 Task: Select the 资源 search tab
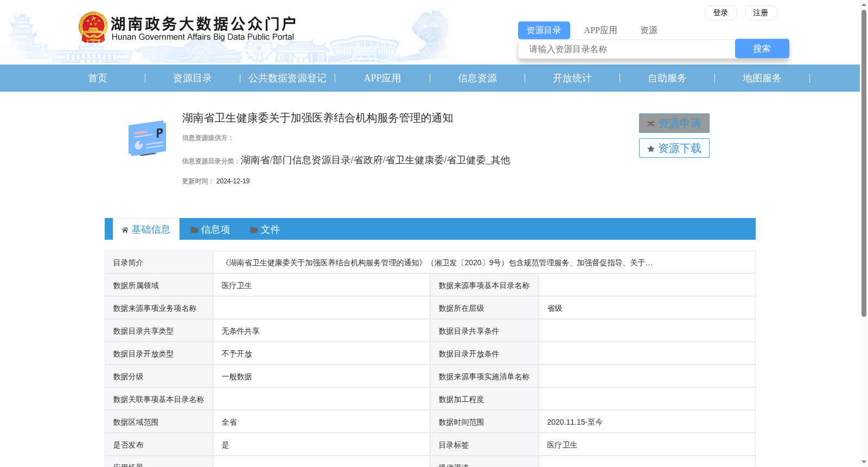tap(649, 30)
